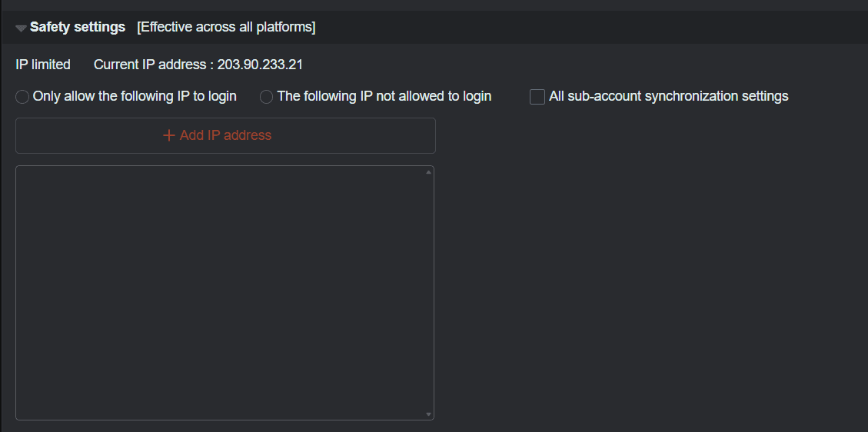Collapse the Safety settings disclosure triangle

[21, 28]
